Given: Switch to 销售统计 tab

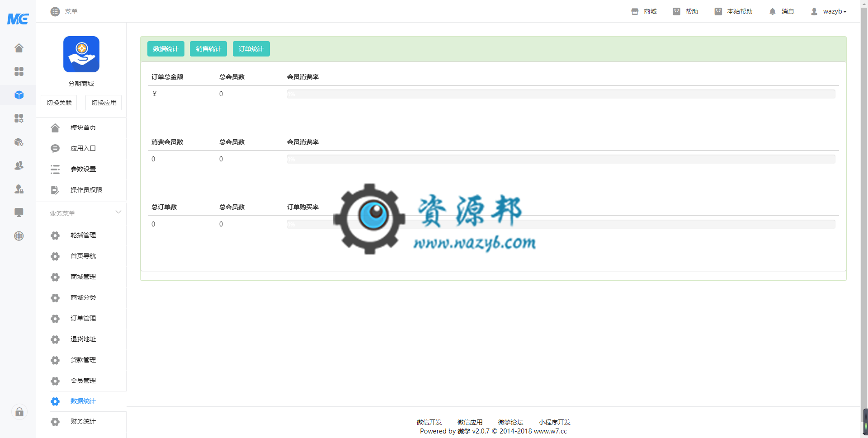Looking at the screenshot, I should click(x=208, y=49).
